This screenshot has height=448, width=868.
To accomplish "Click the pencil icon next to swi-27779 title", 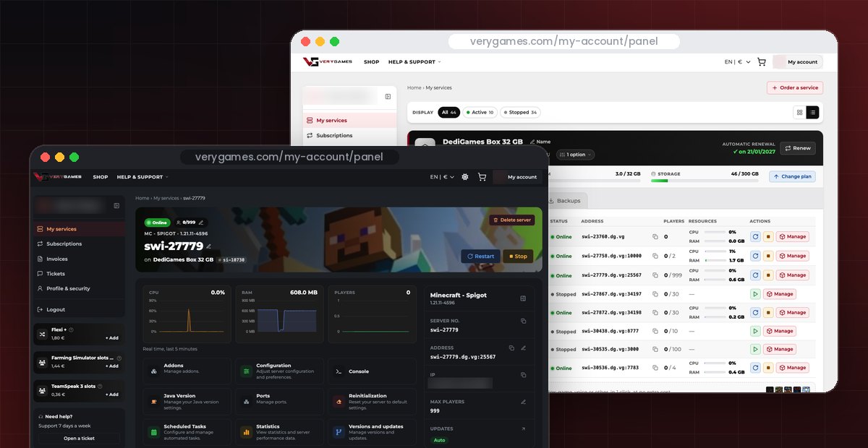I will (x=208, y=246).
